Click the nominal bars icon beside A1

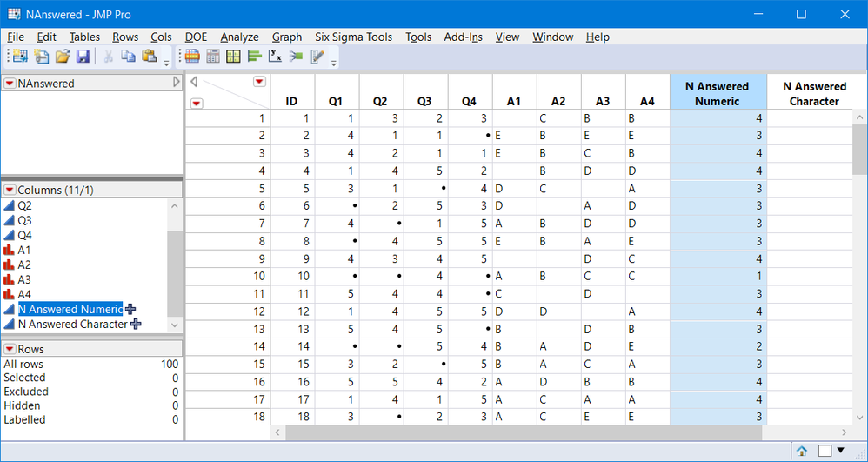[x=9, y=251]
